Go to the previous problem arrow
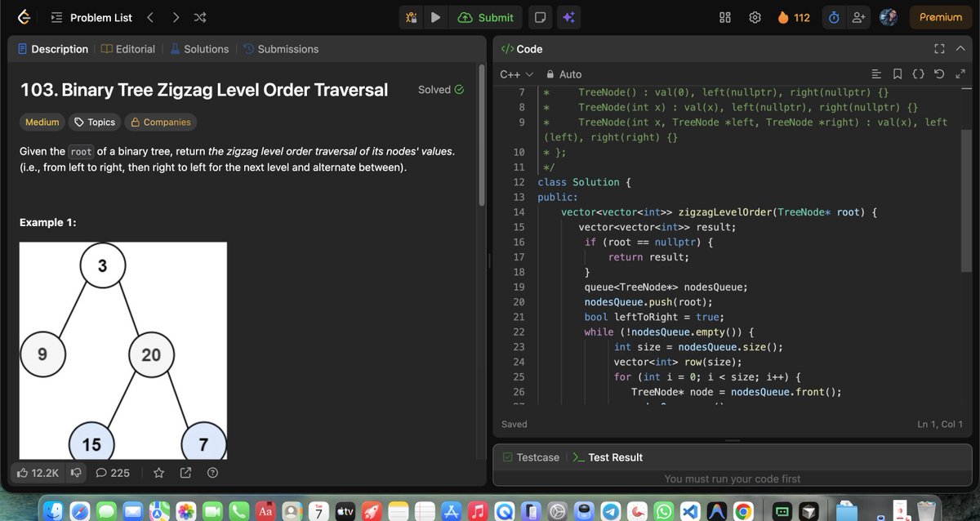The image size is (980, 521). point(149,17)
